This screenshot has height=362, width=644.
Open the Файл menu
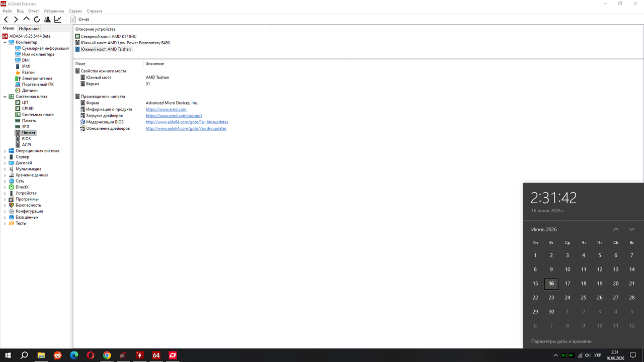pyautogui.click(x=8, y=11)
